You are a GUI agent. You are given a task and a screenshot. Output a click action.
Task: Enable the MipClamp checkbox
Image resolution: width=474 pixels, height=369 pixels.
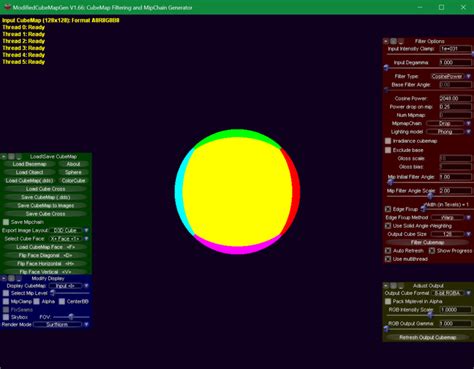(x=6, y=301)
